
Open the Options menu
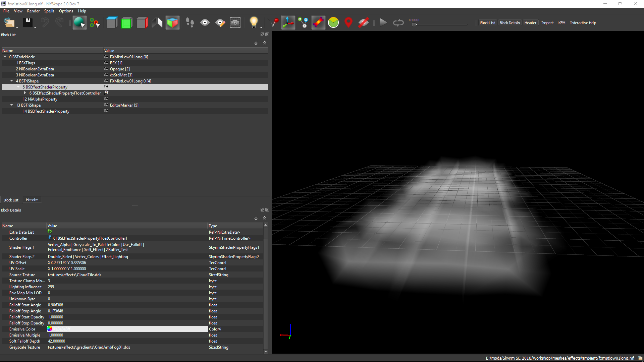66,11
